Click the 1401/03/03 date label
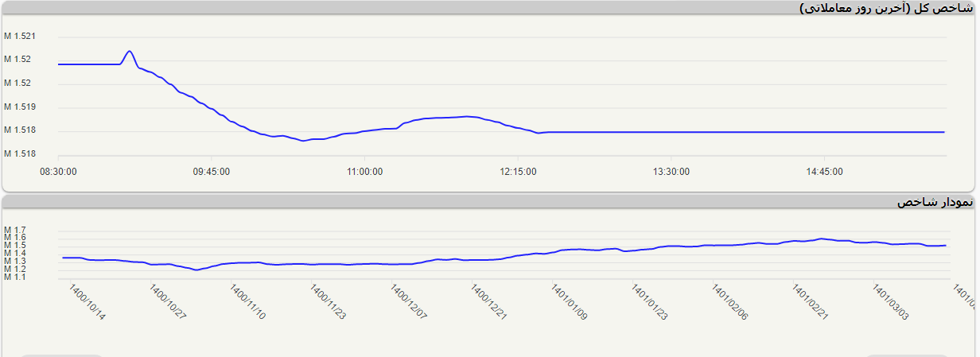Viewport: 980px width, 357px height. pyautogui.click(x=891, y=302)
